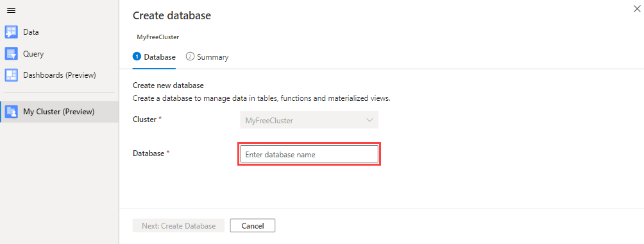Image resolution: width=644 pixels, height=244 pixels.
Task: Go to Dashboards (Preview) label
Action: coord(60,75)
